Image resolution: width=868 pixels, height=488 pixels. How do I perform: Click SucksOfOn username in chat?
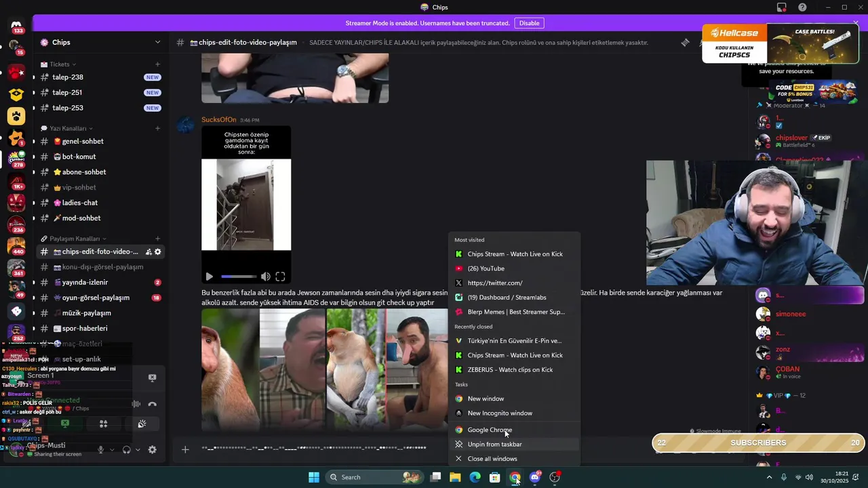tap(218, 120)
